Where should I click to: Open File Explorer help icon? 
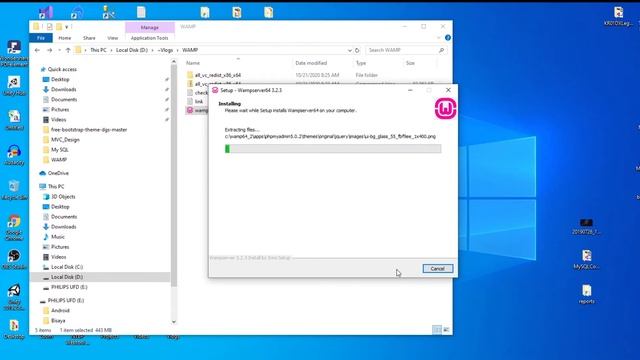448,38
